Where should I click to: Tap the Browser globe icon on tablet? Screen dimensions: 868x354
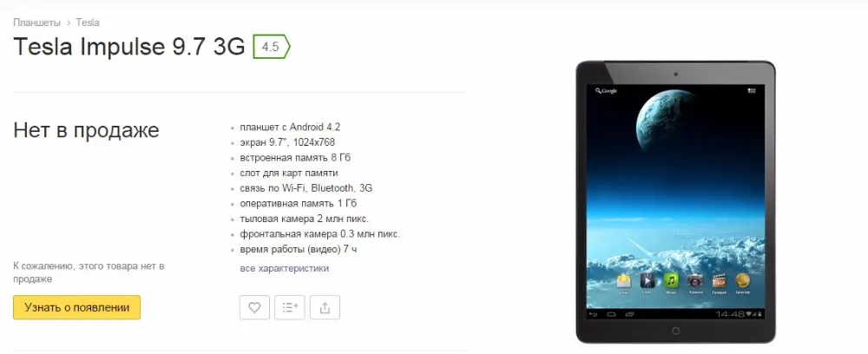tap(742, 281)
